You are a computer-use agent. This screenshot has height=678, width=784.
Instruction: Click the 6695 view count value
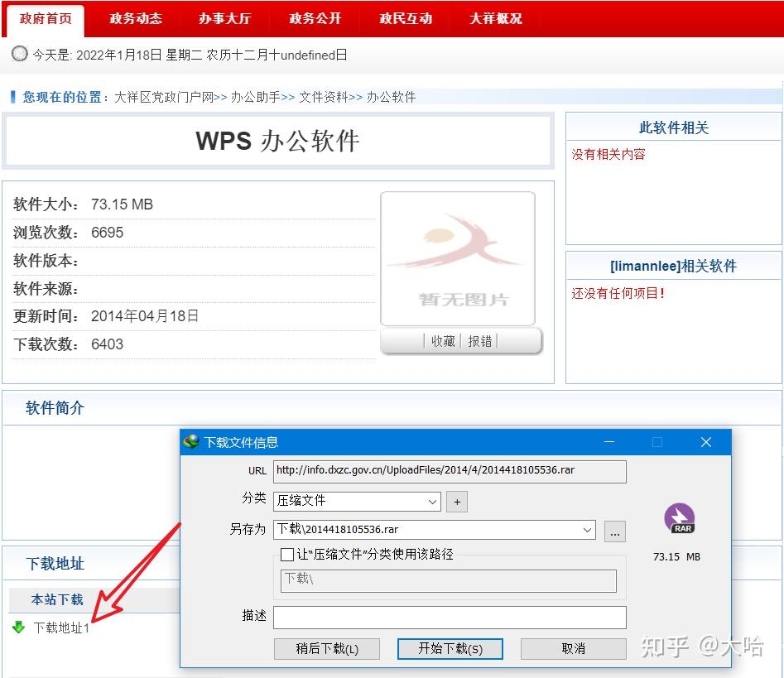pyautogui.click(x=107, y=233)
